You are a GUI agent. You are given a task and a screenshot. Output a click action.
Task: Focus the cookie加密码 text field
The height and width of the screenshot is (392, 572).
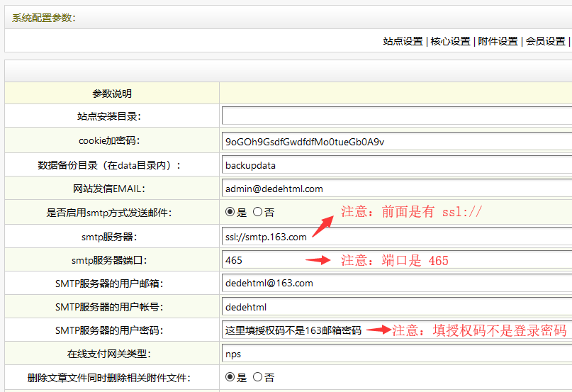(396, 142)
